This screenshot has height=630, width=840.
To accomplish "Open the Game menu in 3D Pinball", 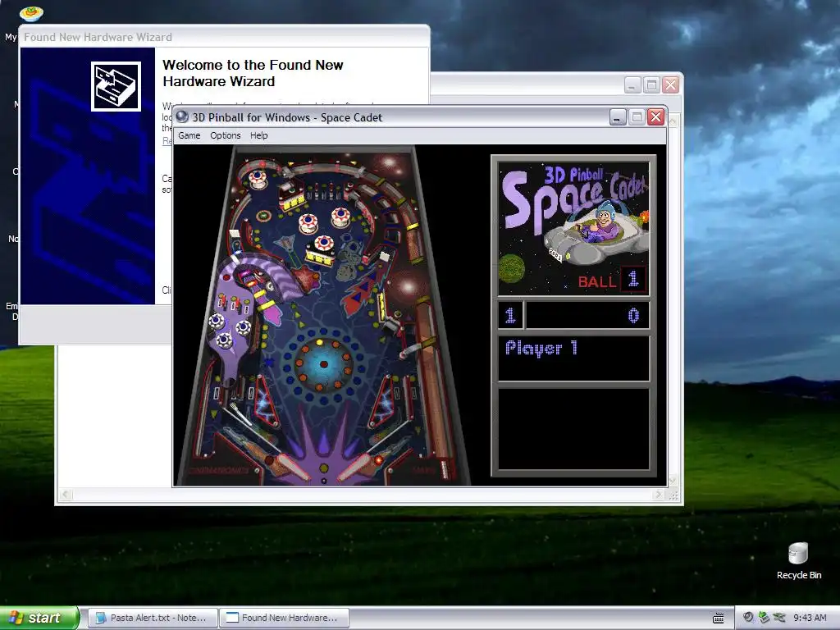I will tap(189, 135).
